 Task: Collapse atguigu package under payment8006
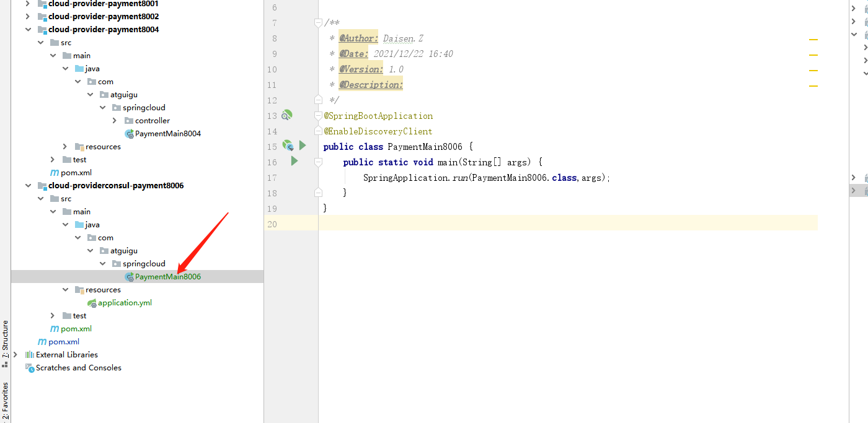pos(90,251)
